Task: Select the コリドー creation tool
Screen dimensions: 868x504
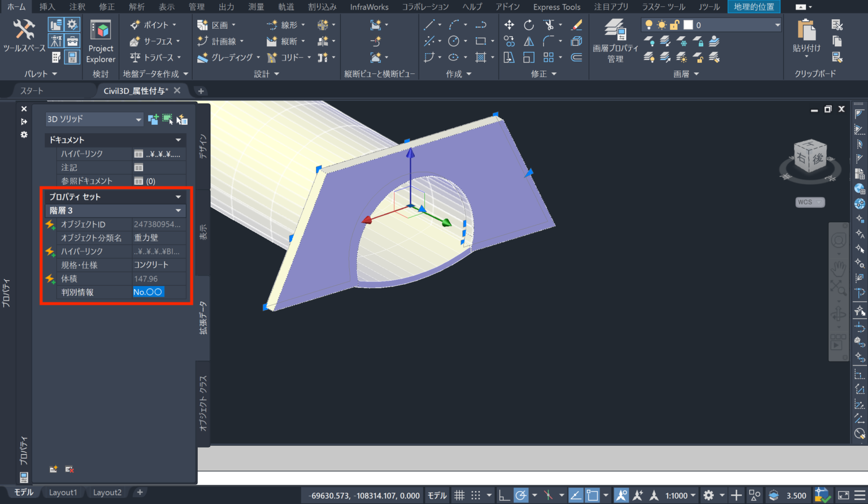Action: pyautogui.click(x=289, y=57)
